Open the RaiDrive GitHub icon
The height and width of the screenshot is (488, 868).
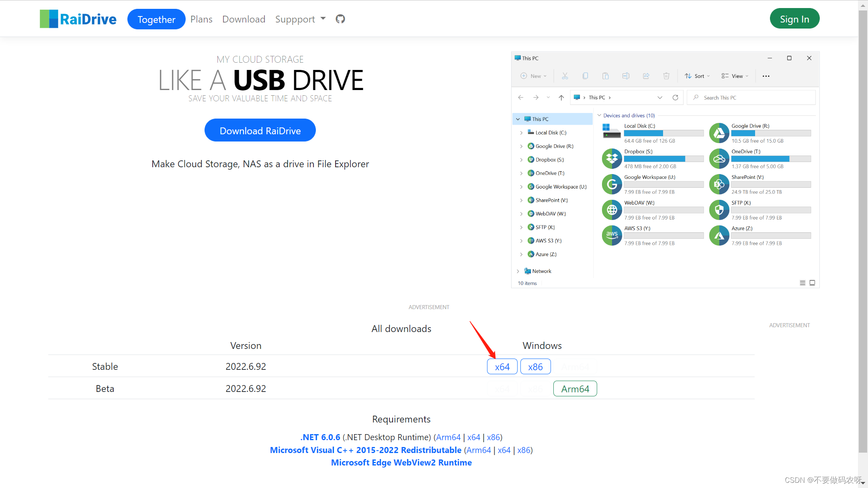point(340,19)
